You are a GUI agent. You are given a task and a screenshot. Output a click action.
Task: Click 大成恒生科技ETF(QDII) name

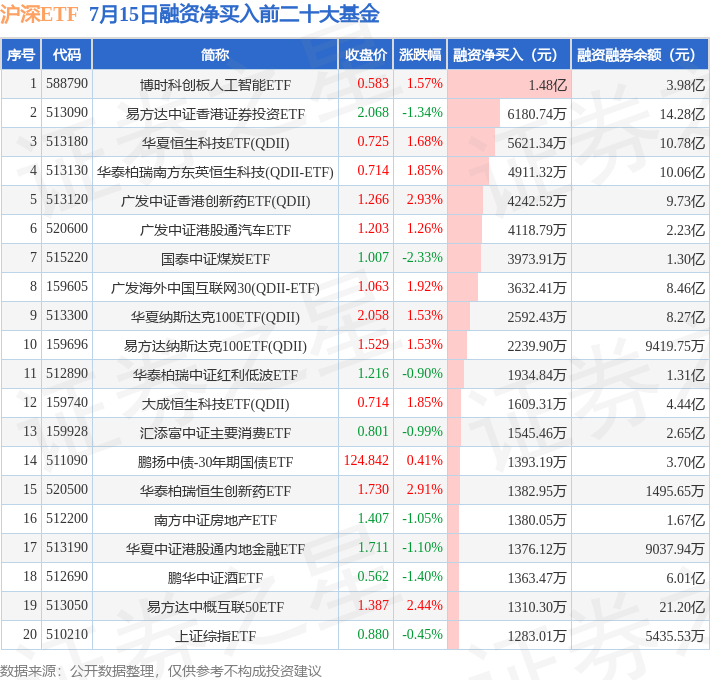[215, 403]
